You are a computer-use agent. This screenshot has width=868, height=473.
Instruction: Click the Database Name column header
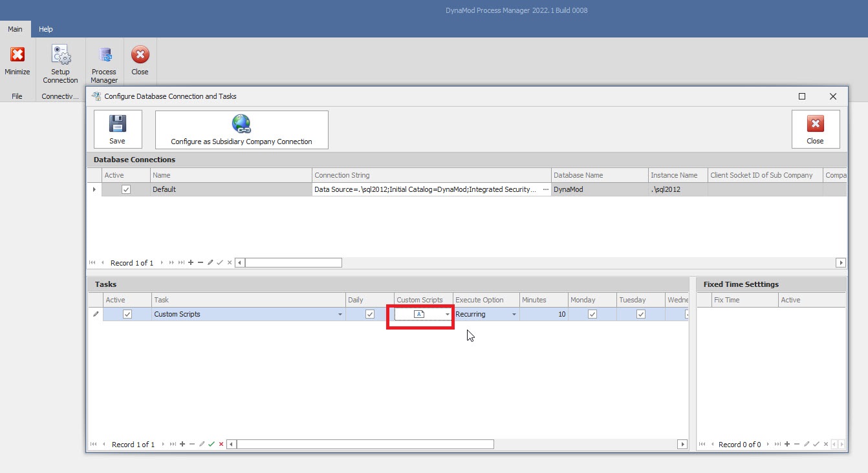coord(600,175)
